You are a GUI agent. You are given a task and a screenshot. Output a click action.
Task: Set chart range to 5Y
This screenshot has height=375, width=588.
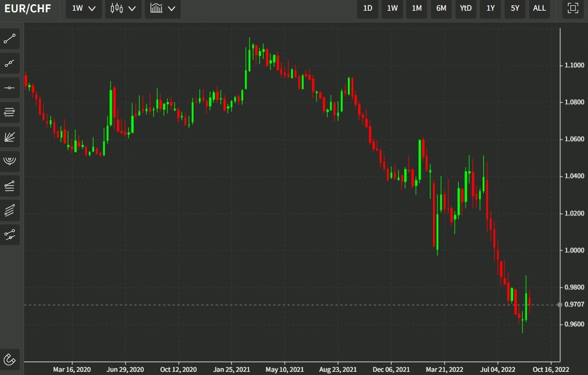(x=515, y=8)
